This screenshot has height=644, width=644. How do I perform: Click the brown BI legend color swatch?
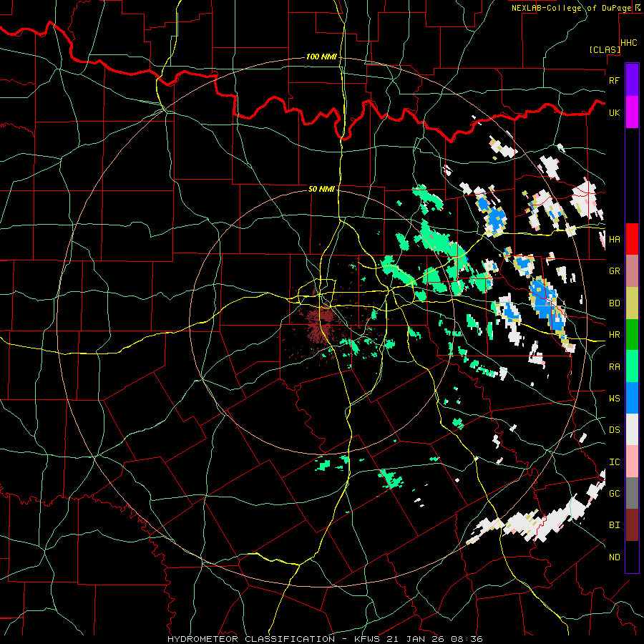coord(632,525)
